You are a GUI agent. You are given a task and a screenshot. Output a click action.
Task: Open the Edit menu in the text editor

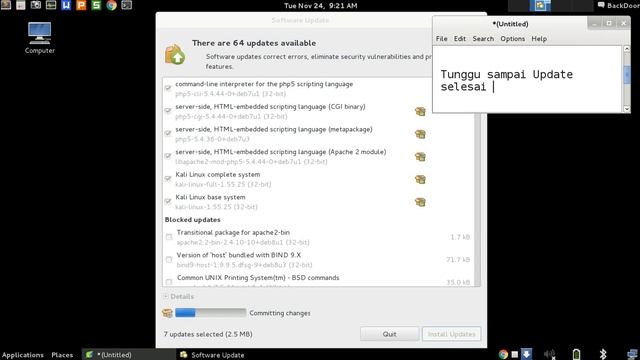click(x=460, y=39)
